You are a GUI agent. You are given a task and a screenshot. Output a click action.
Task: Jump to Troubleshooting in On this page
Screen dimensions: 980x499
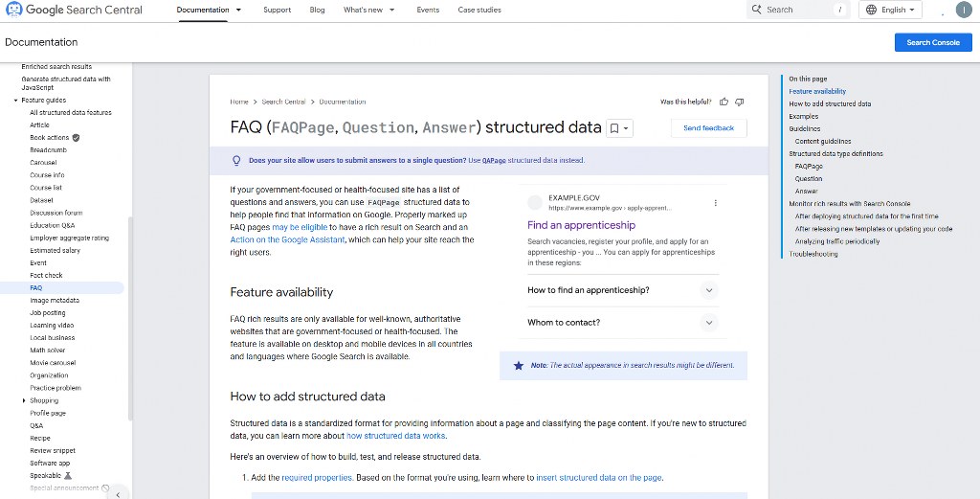coord(813,254)
